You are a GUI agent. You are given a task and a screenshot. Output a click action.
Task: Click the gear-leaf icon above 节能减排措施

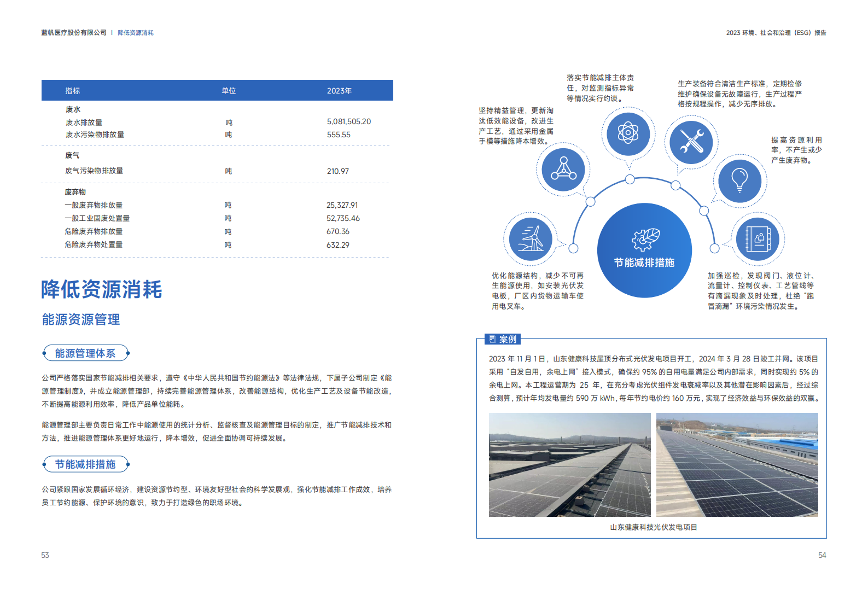pos(645,239)
